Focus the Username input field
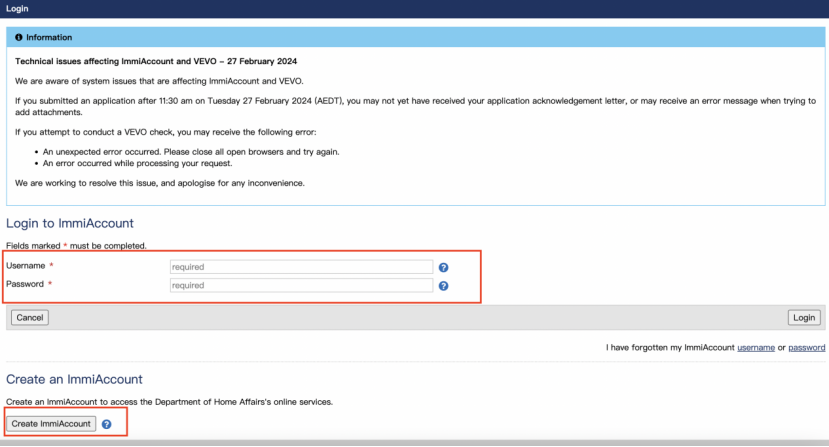Viewport: 829px width, 447px height. 301,267
